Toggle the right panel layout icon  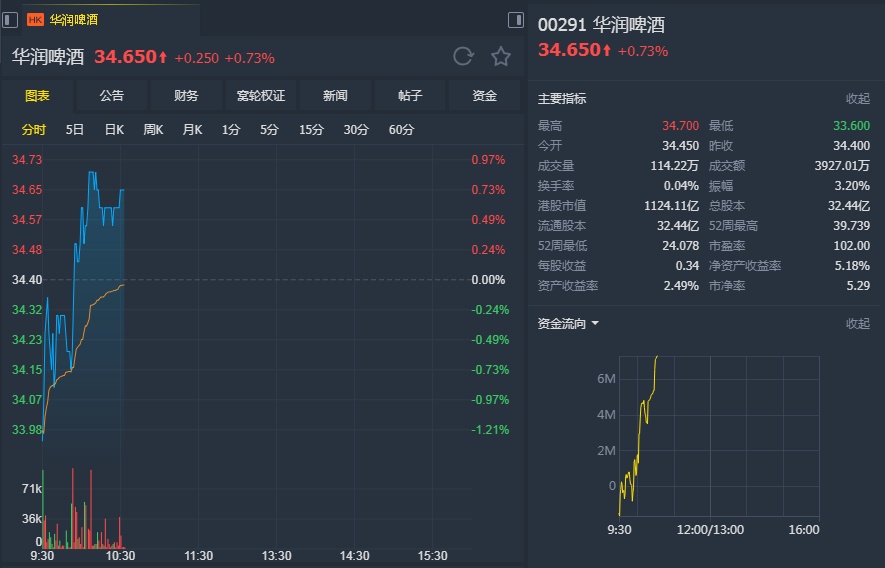[516, 20]
